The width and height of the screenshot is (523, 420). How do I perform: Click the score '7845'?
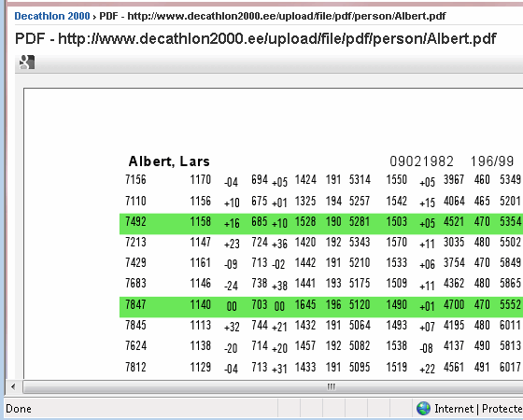135,325
